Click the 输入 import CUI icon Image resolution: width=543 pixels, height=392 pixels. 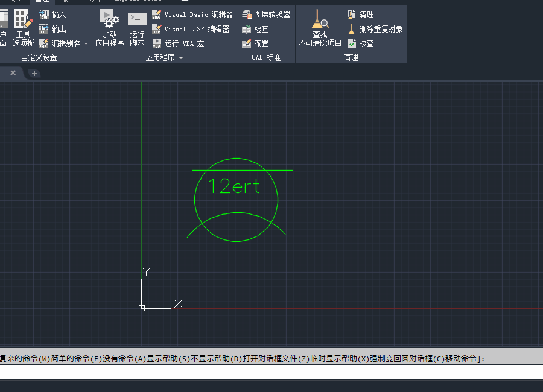point(44,14)
